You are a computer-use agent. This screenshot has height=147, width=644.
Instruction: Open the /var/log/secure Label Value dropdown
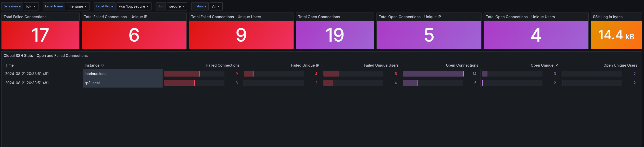click(x=134, y=6)
